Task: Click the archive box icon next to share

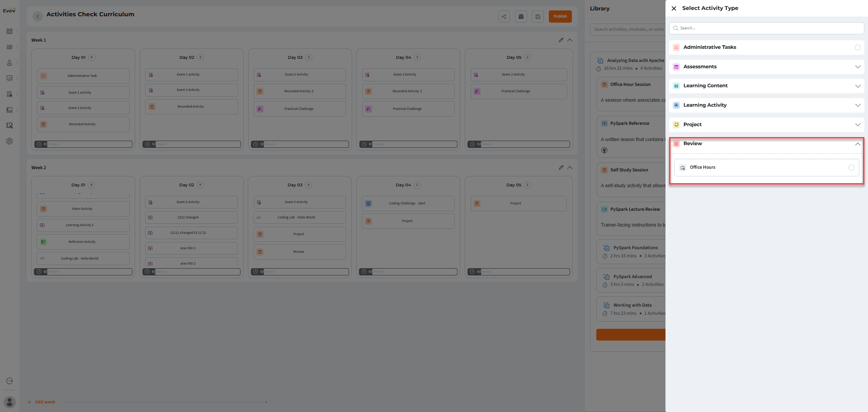Action: [521, 17]
